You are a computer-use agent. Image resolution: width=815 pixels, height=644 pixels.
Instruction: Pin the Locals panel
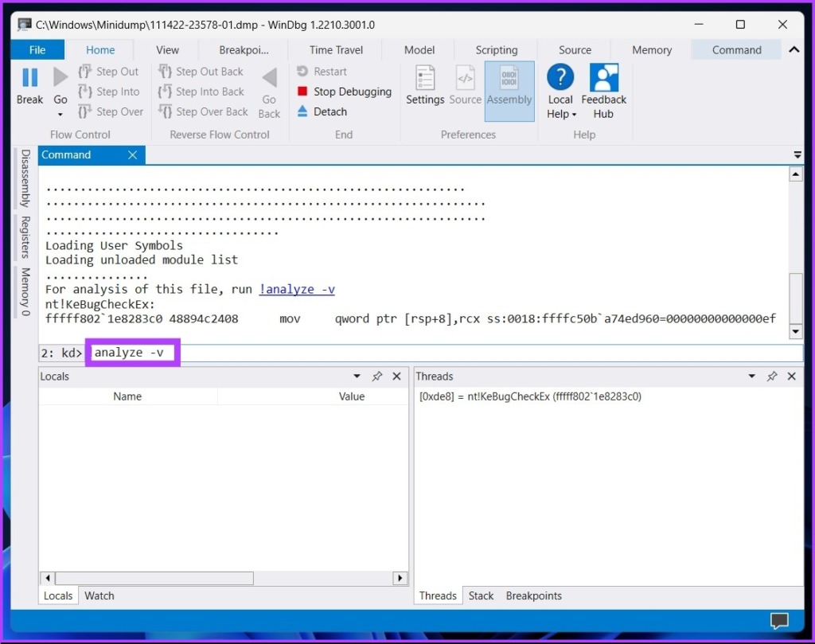coord(376,377)
